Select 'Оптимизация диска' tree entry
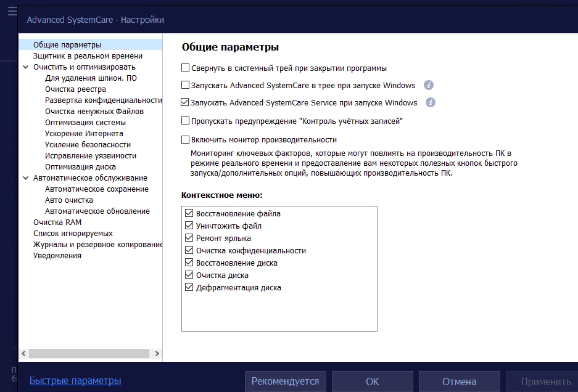This screenshot has width=578, height=392. (x=80, y=167)
